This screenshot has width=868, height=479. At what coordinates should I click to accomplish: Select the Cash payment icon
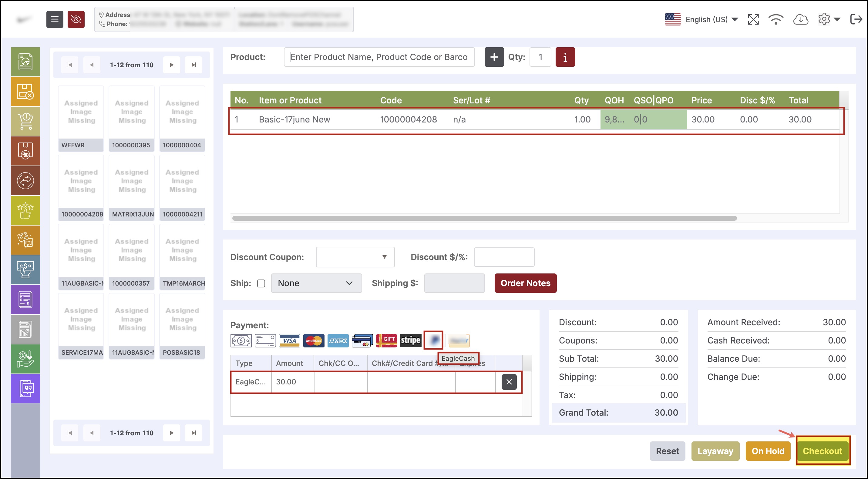point(241,340)
